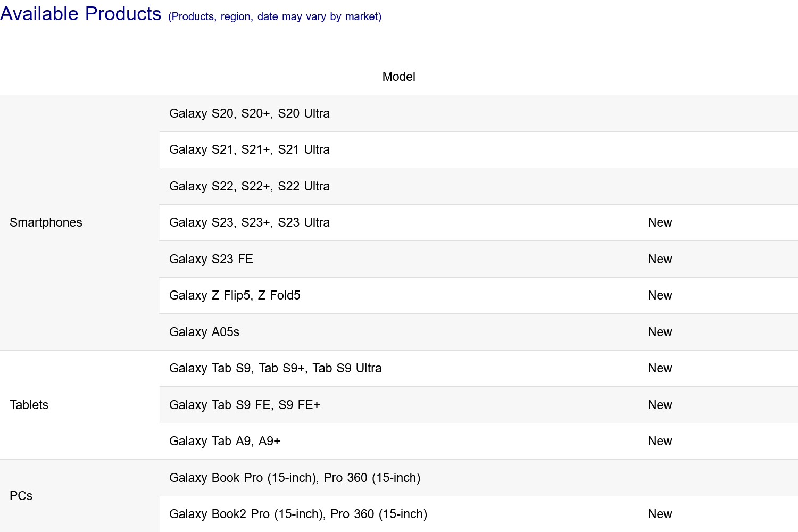The height and width of the screenshot is (532, 798).
Task: Click the note about products varying by market
Action: click(x=275, y=16)
